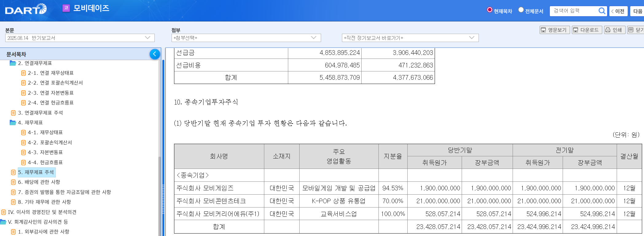Open 2-4. 연결 현금흐름표 section

(x=51, y=103)
